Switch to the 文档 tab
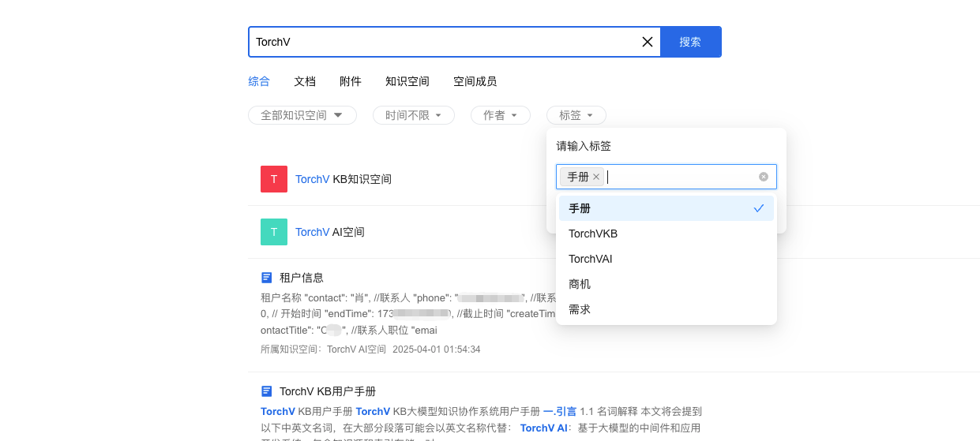This screenshot has height=441, width=980. (305, 81)
